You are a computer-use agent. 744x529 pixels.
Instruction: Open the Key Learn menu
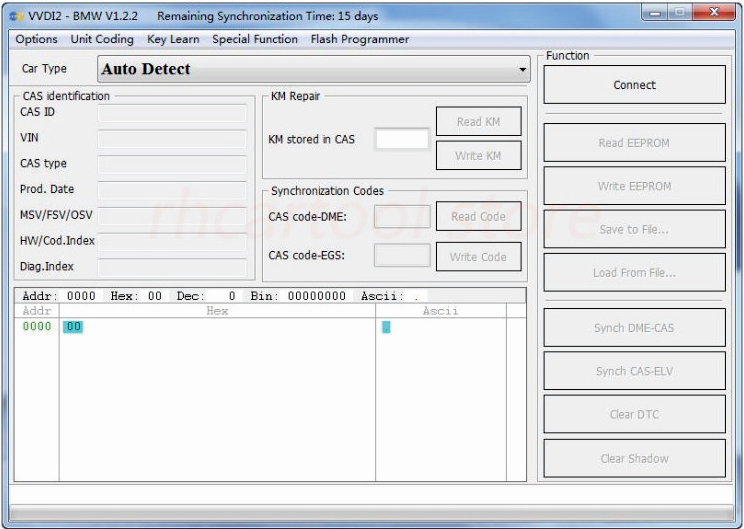pyautogui.click(x=173, y=39)
